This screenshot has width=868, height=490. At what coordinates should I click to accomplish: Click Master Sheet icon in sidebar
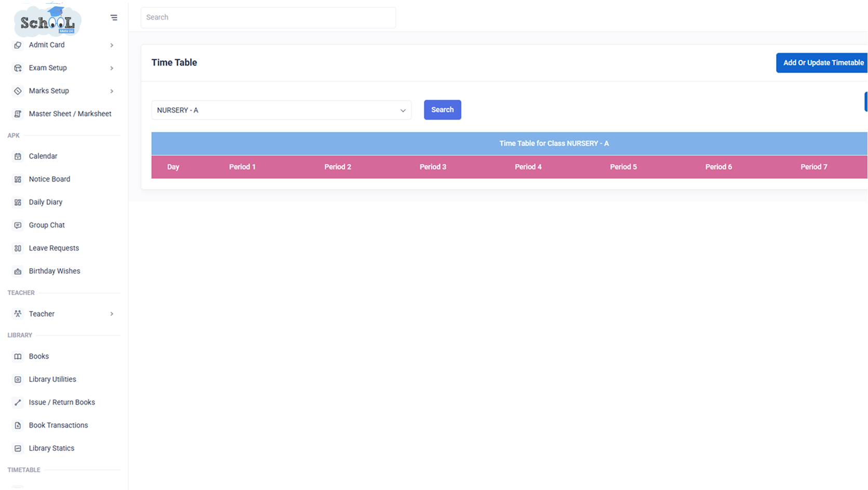tap(18, 114)
